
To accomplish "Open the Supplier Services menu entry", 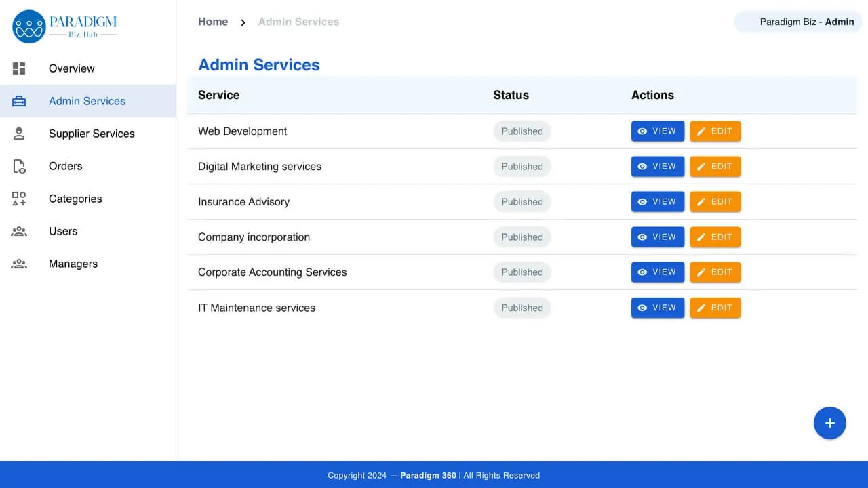I will 91,133.
